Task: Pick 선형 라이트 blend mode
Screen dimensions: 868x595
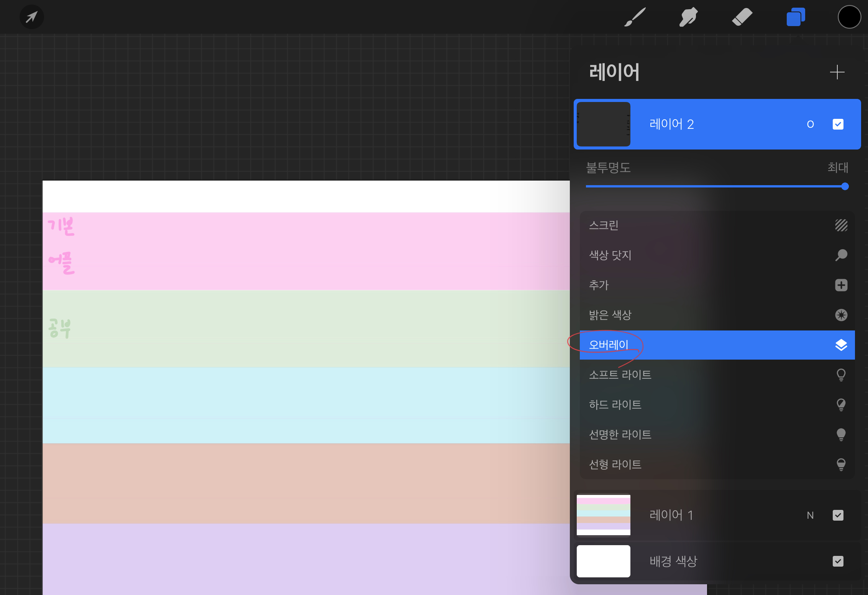Action: (615, 464)
